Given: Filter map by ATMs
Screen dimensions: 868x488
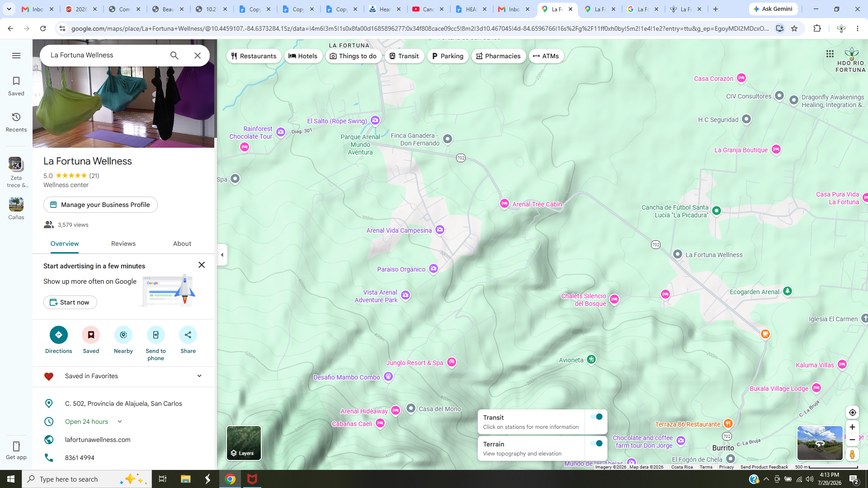Looking at the screenshot, I should [546, 56].
